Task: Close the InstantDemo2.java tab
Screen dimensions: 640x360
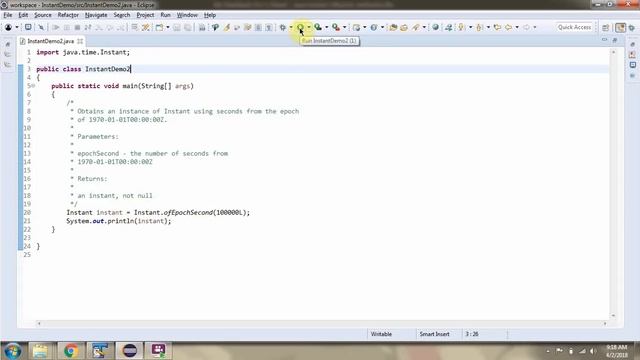Action: (80, 41)
